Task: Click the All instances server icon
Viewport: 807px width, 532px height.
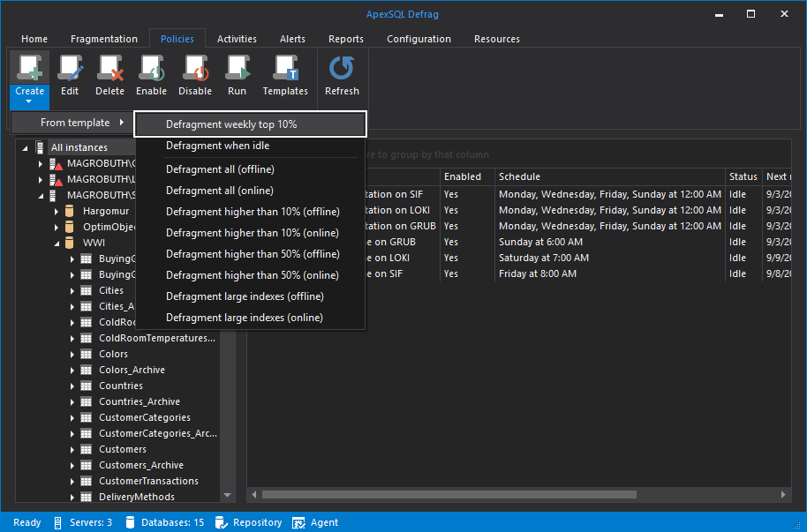Action: (40, 147)
